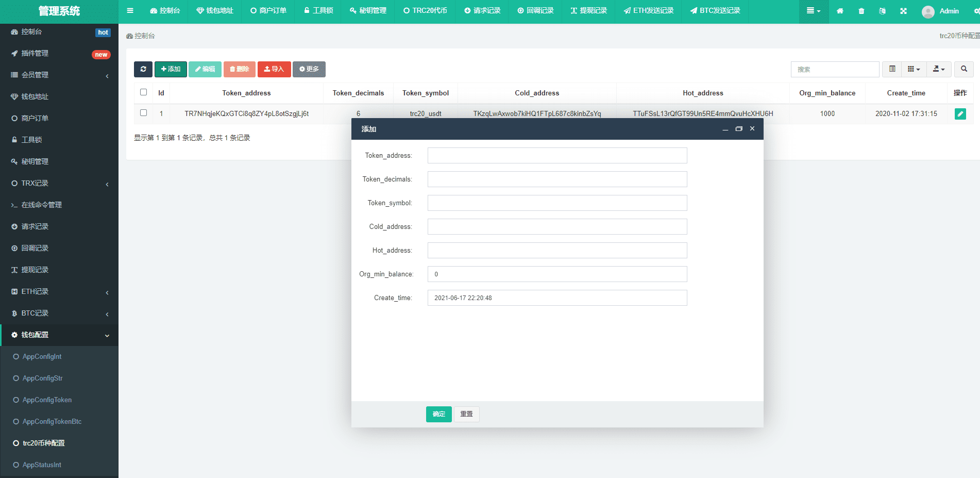Select AppConfigToken in the sidebar
The width and height of the screenshot is (980, 478).
[47, 400]
